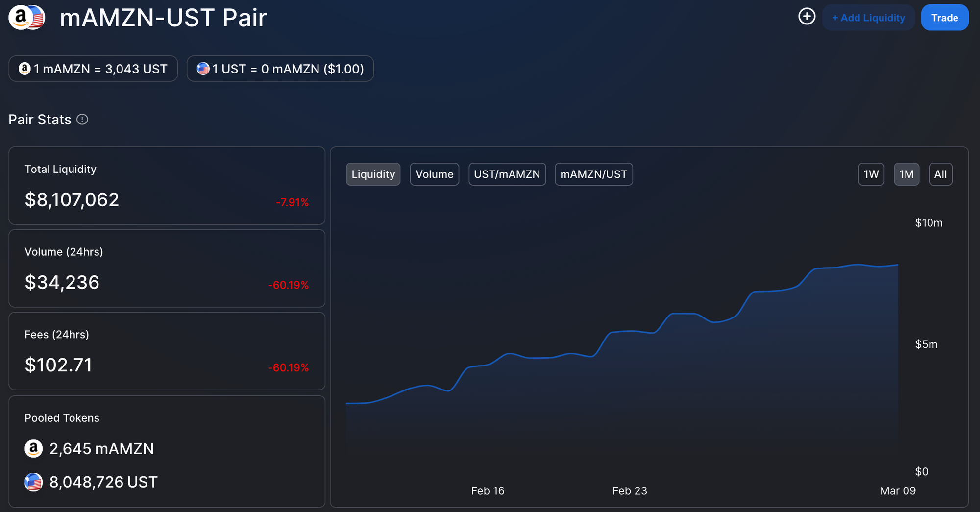Click the Fees (24hrs) label
The height and width of the screenshot is (512, 980).
57,335
